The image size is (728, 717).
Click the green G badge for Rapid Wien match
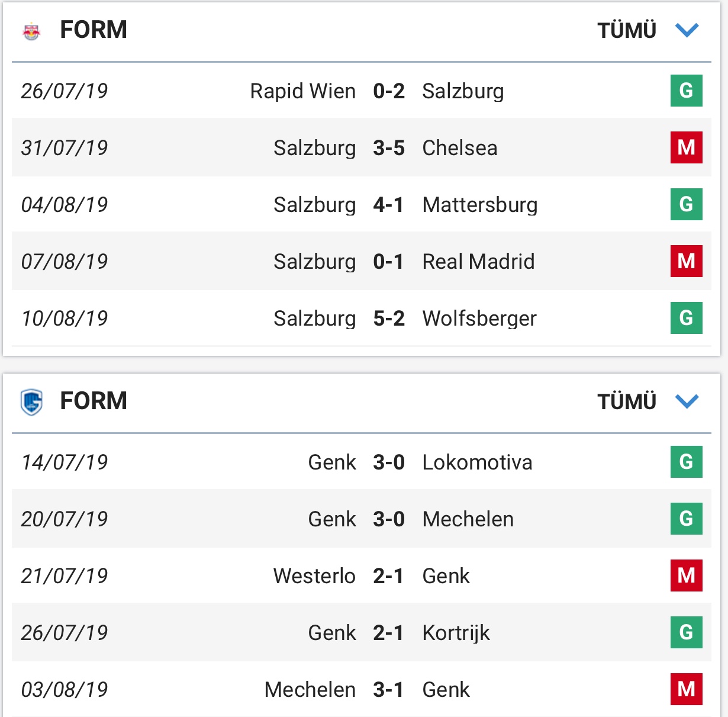[x=686, y=91]
